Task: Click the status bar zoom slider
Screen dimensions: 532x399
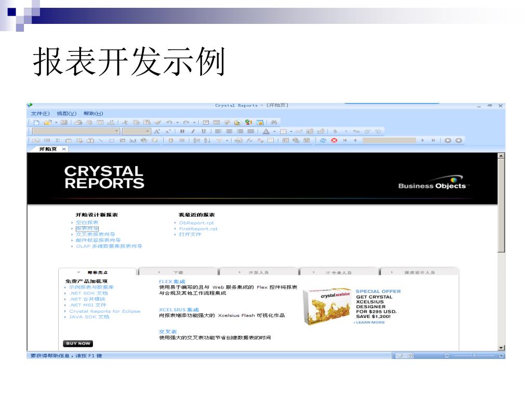Action: point(474,355)
